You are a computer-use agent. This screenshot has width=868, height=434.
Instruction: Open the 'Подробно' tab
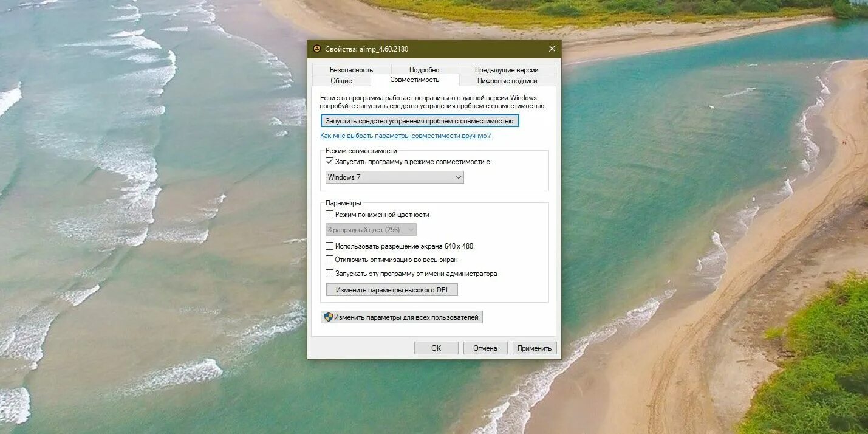(425, 69)
